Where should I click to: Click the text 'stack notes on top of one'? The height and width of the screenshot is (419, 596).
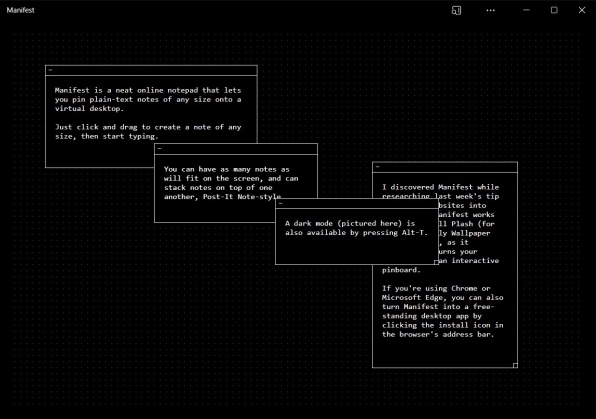point(218,187)
